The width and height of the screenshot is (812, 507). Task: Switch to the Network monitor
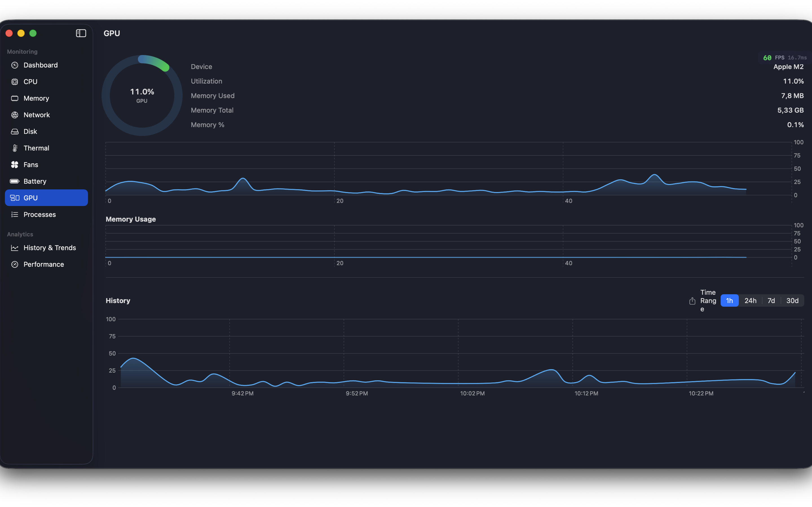pyautogui.click(x=37, y=115)
